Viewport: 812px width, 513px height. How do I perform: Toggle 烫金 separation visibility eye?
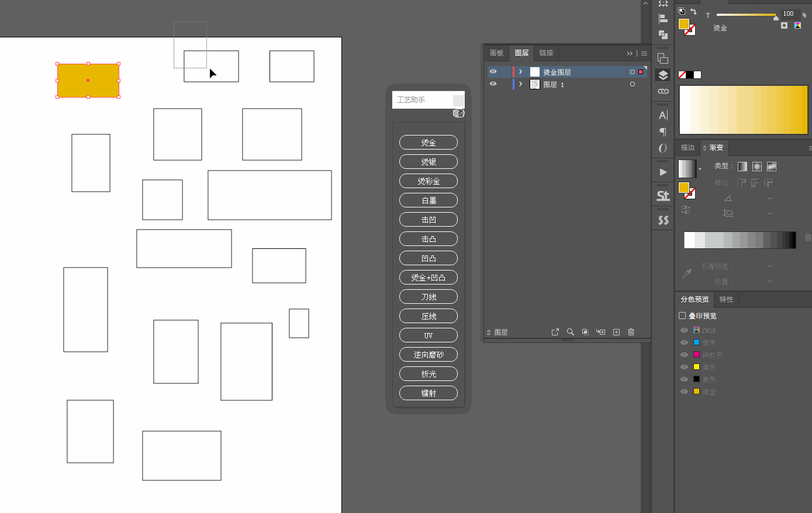click(x=684, y=391)
